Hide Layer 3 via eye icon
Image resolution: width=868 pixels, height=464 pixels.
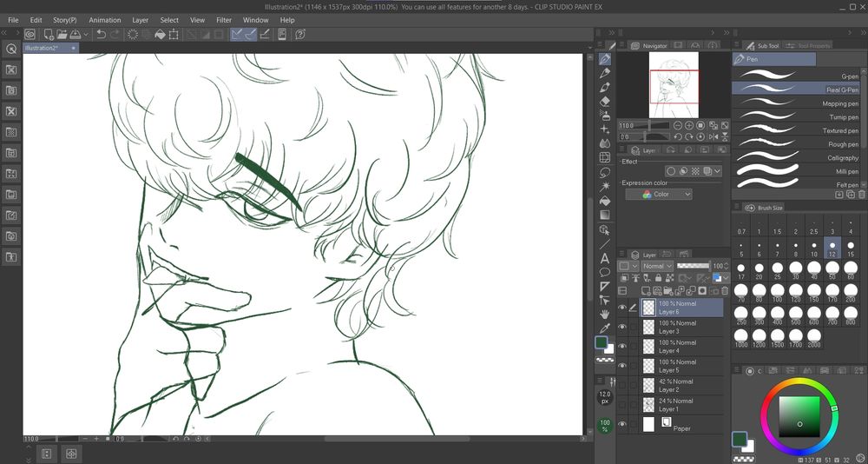tap(622, 327)
